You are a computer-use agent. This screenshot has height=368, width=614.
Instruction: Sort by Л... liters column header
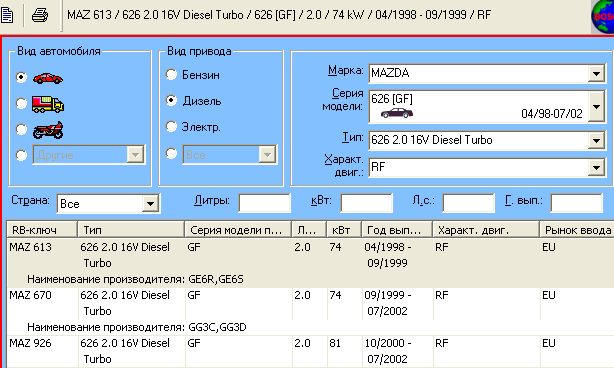tap(309, 229)
